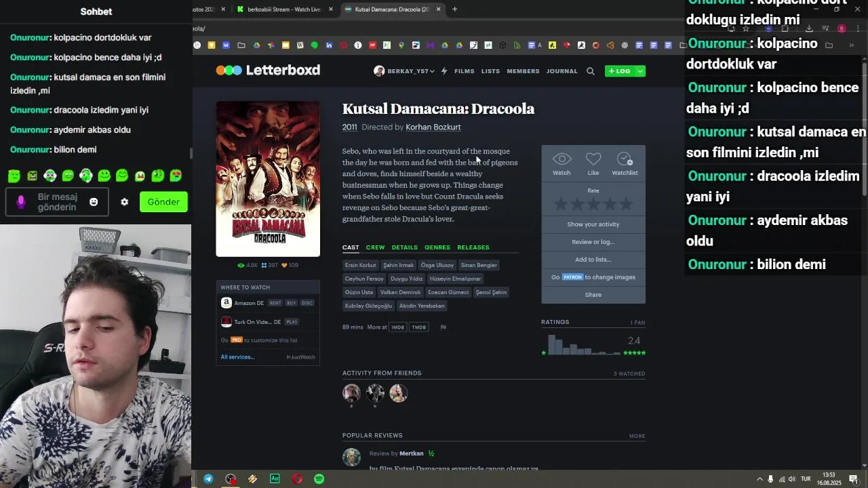Click the lists count stat 397

(x=270, y=265)
